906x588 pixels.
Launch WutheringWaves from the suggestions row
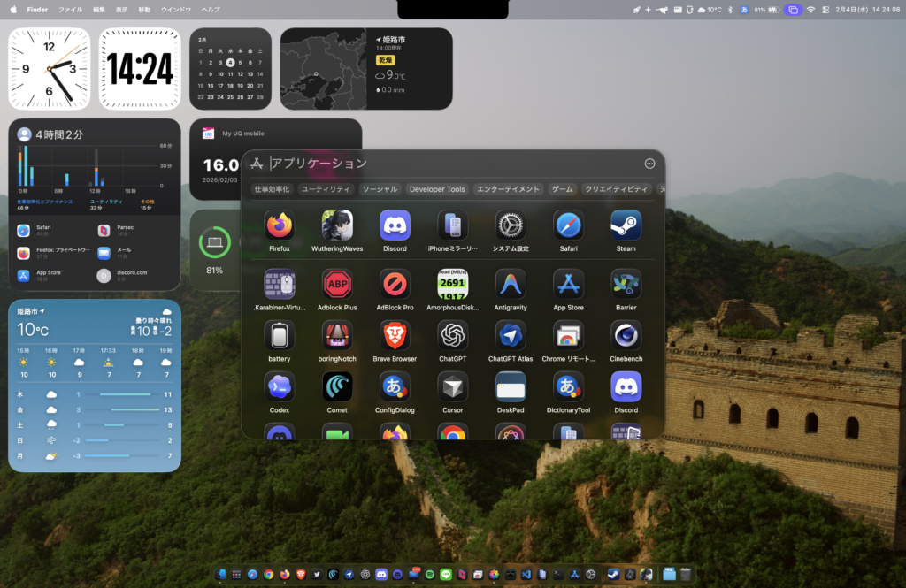337,225
